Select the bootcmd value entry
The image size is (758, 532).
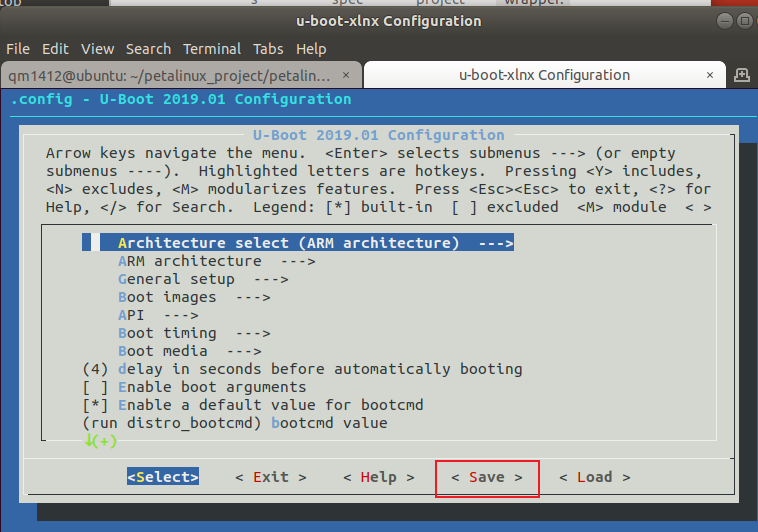235,423
